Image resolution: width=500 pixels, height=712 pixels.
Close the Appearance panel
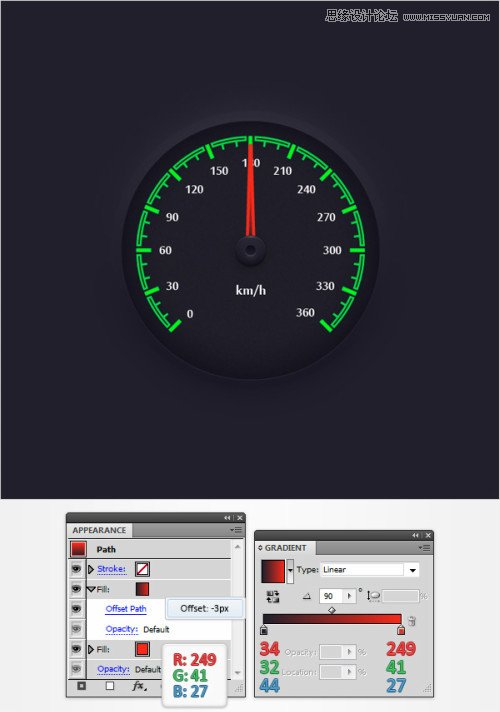coord(240,518)
